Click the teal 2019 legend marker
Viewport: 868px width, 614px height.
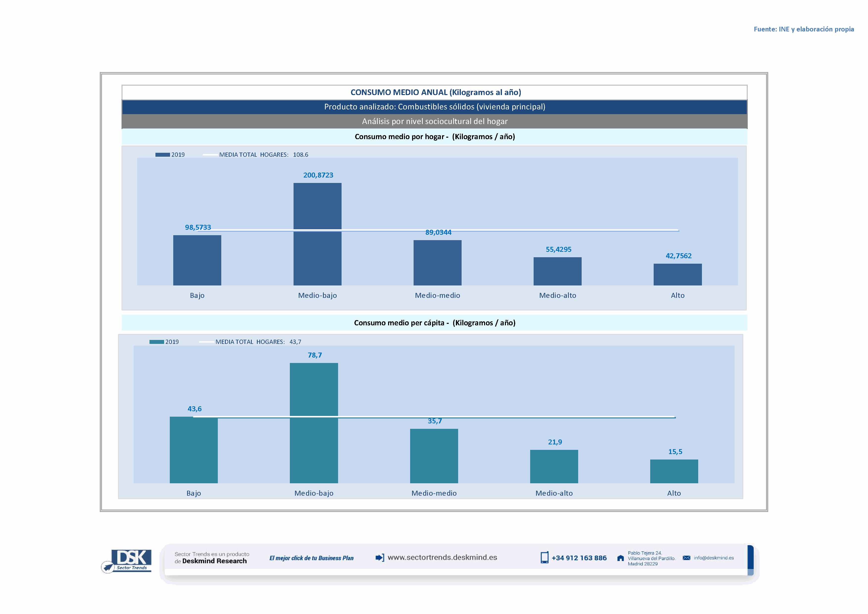click(156, 342)
